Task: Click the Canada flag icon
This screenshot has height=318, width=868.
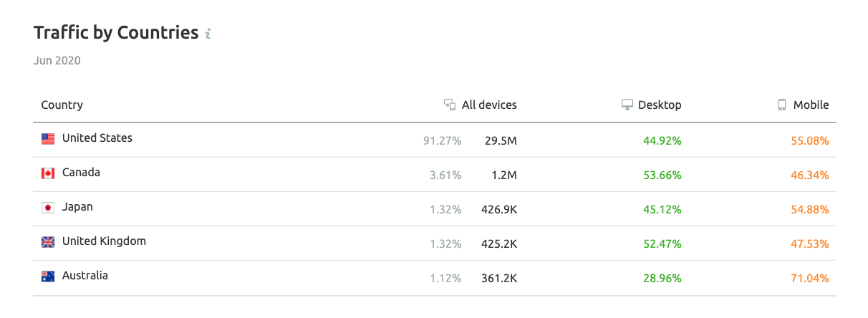Action: (x=48, y=173)
